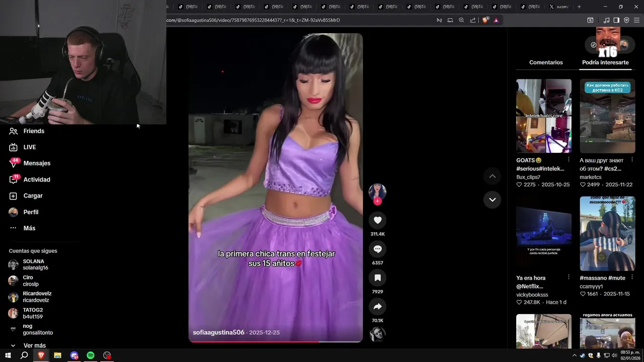The height and width of the screenshot is (362, 644).
Task: Open more options for Netflix video card
Action: point(569,277)
